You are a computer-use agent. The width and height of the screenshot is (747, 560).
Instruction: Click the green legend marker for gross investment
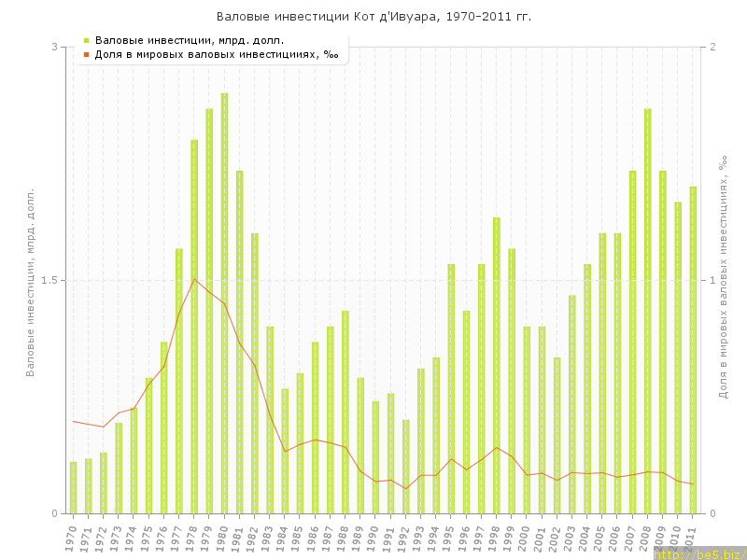coord(86,40)
